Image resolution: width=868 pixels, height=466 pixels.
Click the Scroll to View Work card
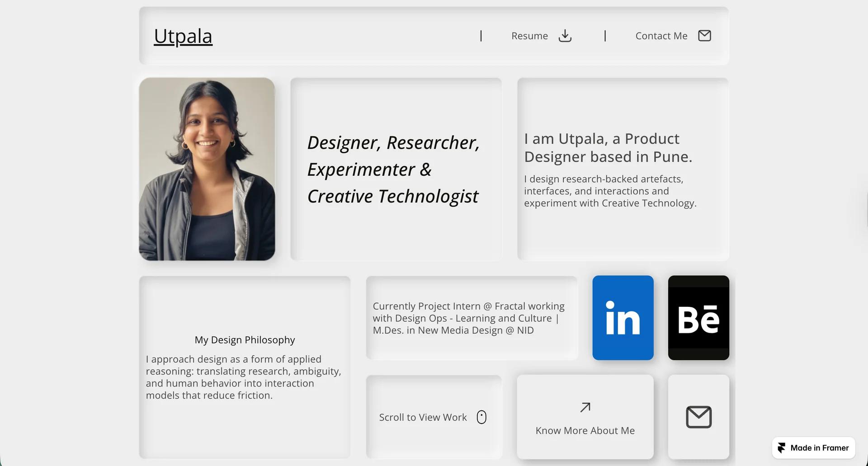(434, 417)
